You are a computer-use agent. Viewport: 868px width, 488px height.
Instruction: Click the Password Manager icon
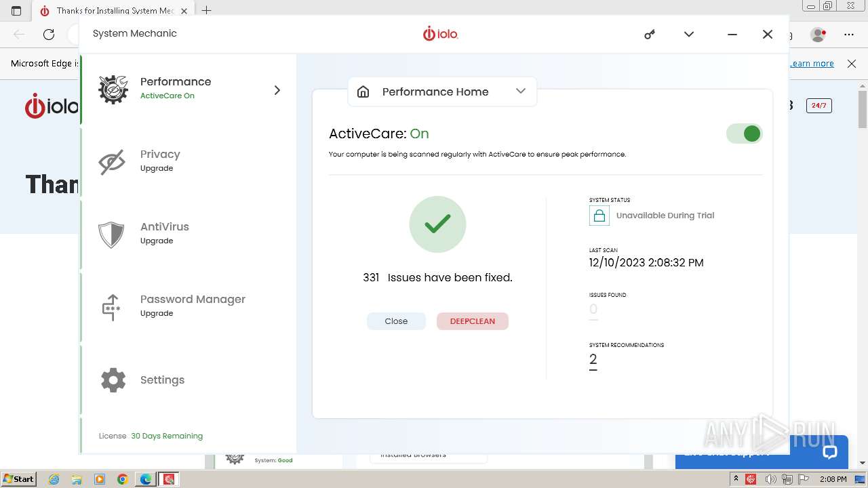click(111, 307)
